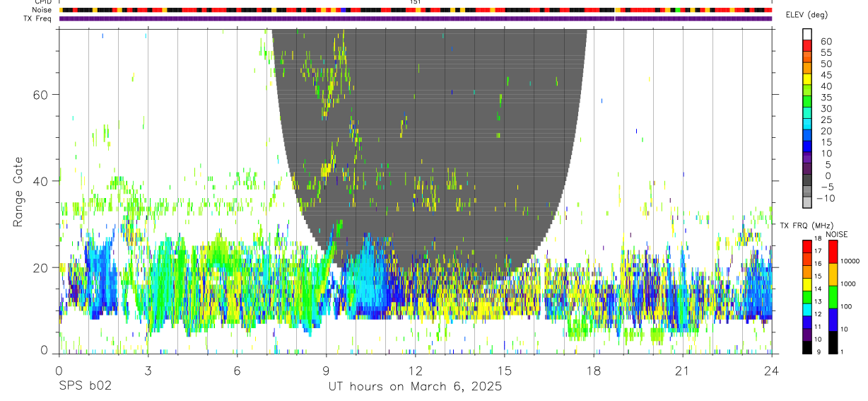Image resolution: width=868 pixels, height=401 pixels.
Task: Click the -5 label on the ELEV colorbar
Action: click(826, 187)
